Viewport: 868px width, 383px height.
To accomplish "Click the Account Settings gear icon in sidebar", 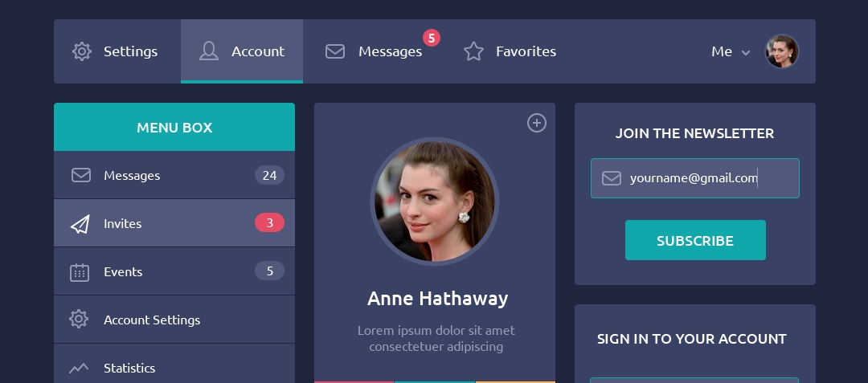I will (x=79, y=320).
